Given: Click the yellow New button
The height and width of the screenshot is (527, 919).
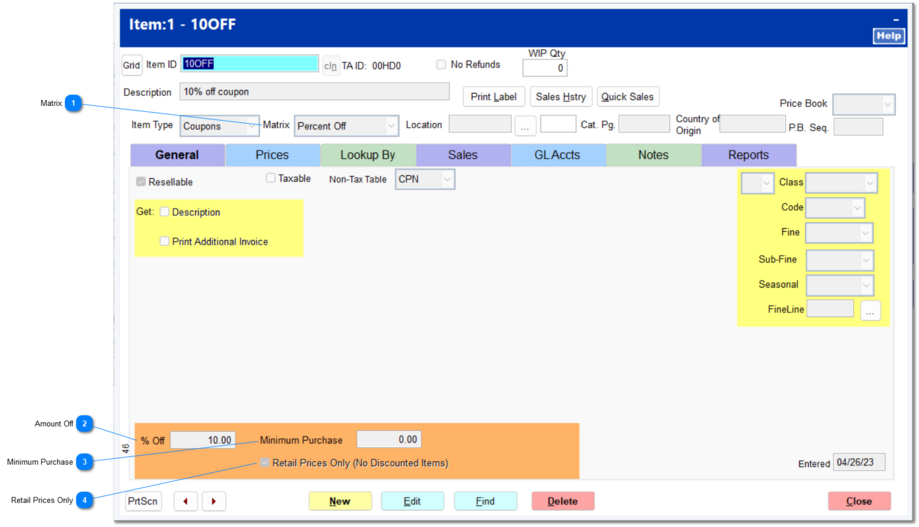Looking at the screenshot, I should click(340, 501).
